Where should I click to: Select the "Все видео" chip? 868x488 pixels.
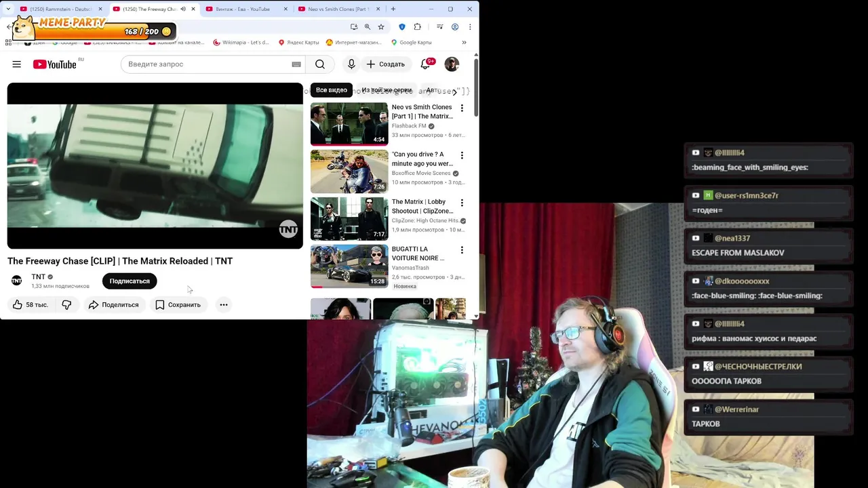tap(332, 90)
